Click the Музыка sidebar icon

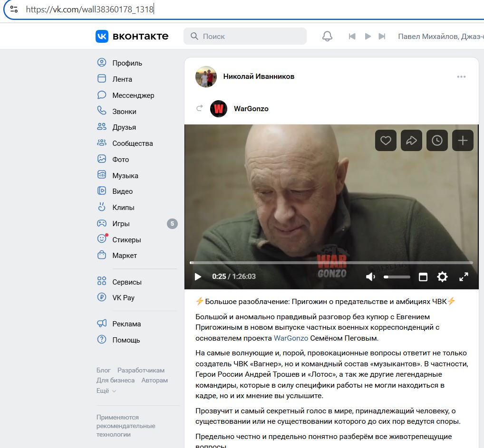102,175
